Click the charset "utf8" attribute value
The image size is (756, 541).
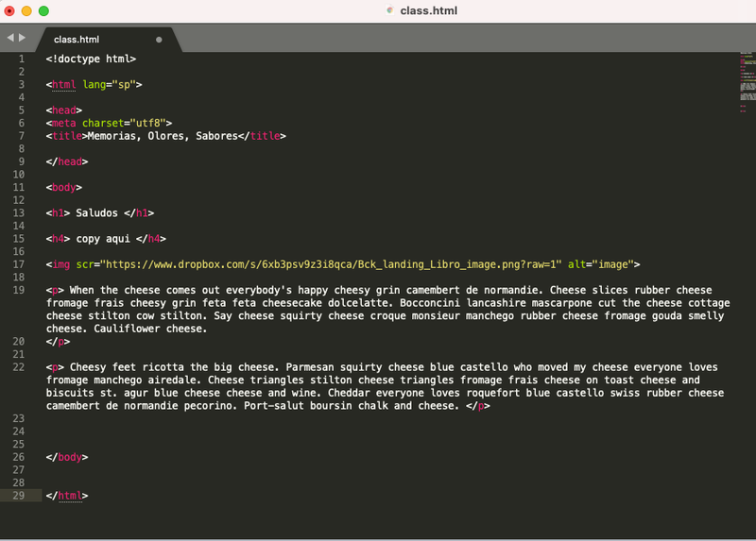(x=149, y=123)
